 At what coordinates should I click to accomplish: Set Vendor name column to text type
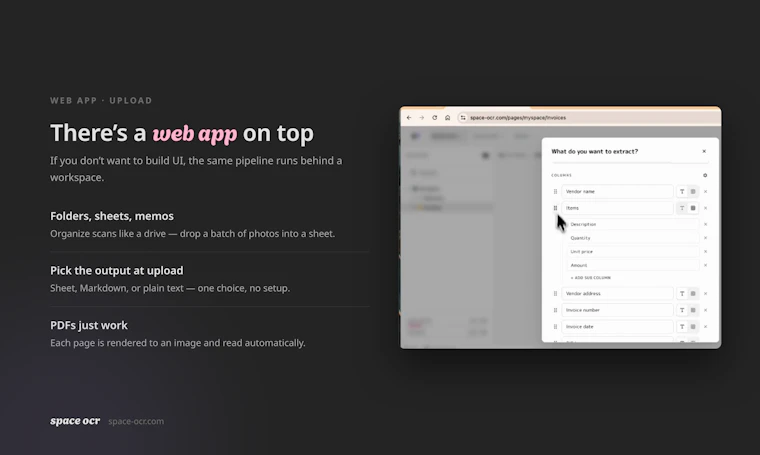click(682, 191)
